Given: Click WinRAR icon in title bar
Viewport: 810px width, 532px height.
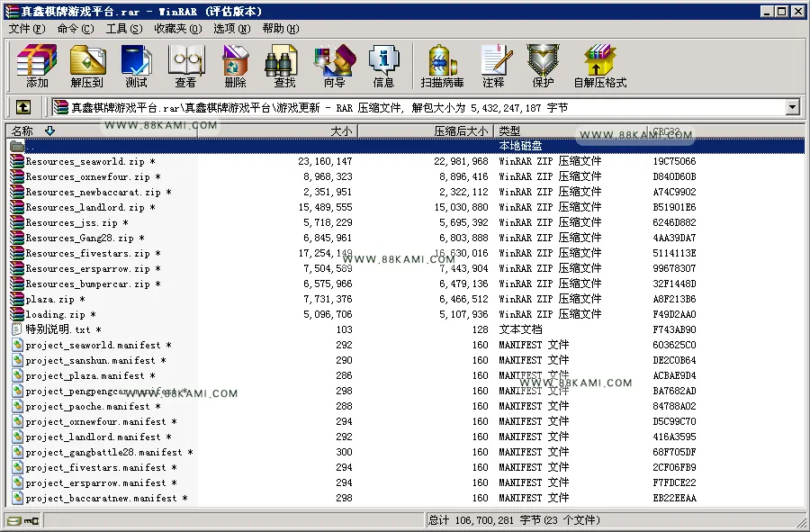Looking at the screenshot, I should click(12, 12).
